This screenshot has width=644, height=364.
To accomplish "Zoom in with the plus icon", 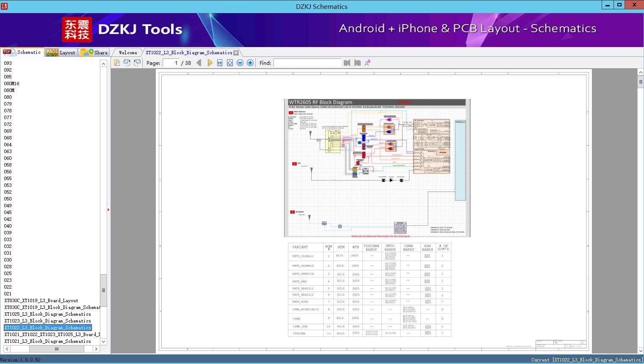I will click(x=250, y=63).
